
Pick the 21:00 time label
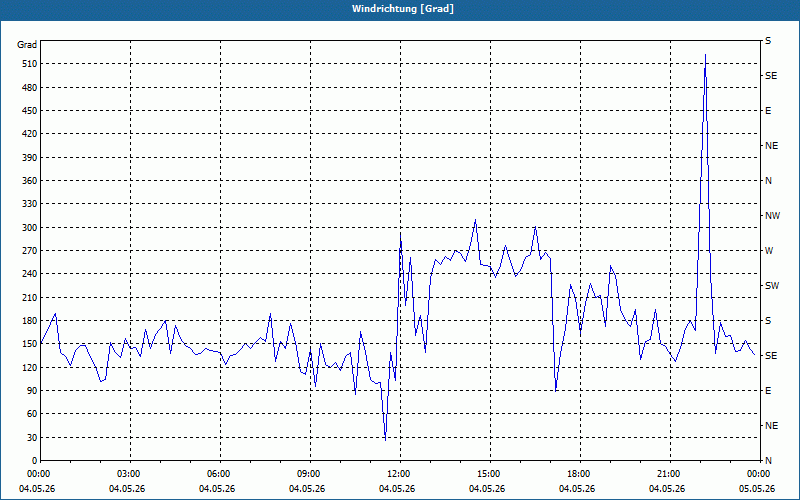coord(670,473)
